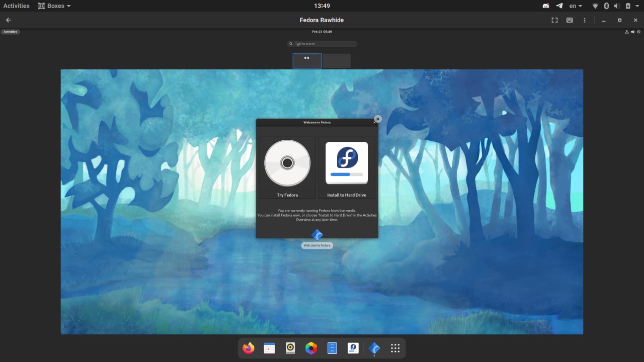Open the host Activities overview
644x362 pixels.
pos(17,6)
